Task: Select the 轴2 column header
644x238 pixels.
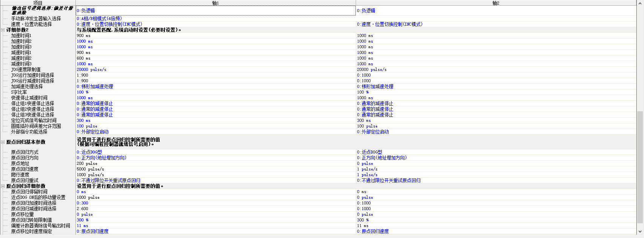Action: 496,3
